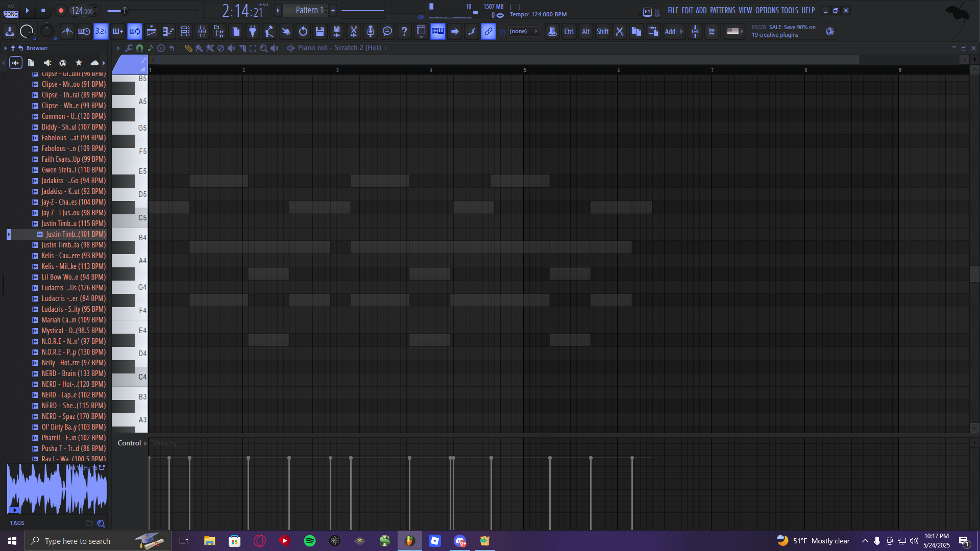
Task: Open the OPTIONS menu
Action: 767,10
